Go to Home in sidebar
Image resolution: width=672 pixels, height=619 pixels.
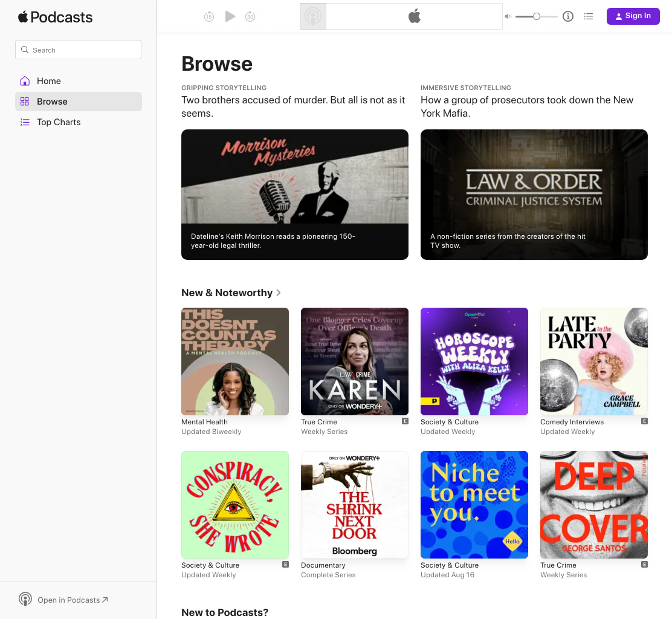coord(79,81)
